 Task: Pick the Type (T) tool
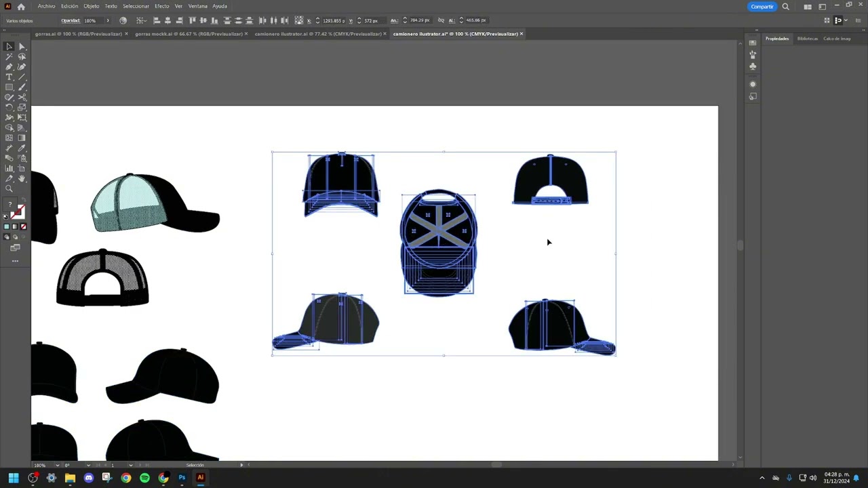(9, 77)
